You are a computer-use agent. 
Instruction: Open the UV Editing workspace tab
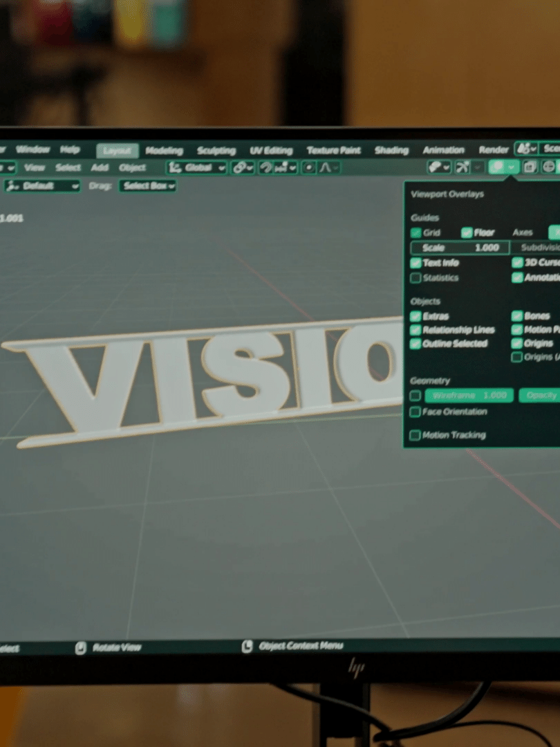(x=271, y=151)
